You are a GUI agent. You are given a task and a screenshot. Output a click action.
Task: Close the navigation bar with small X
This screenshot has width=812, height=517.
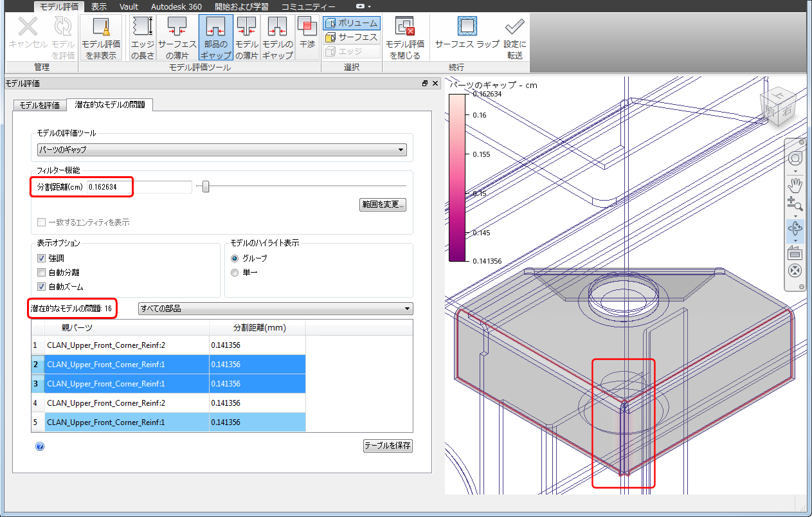point(801,142)
